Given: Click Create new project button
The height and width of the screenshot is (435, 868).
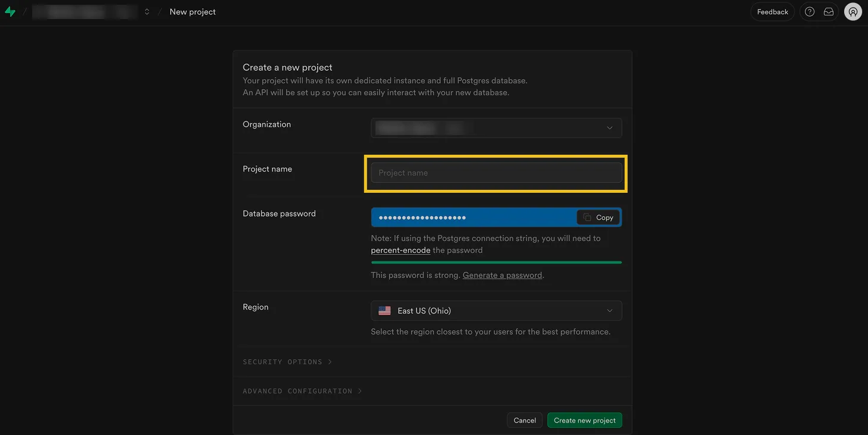Looking at the screenshot, I should click(x=585, y=420).
